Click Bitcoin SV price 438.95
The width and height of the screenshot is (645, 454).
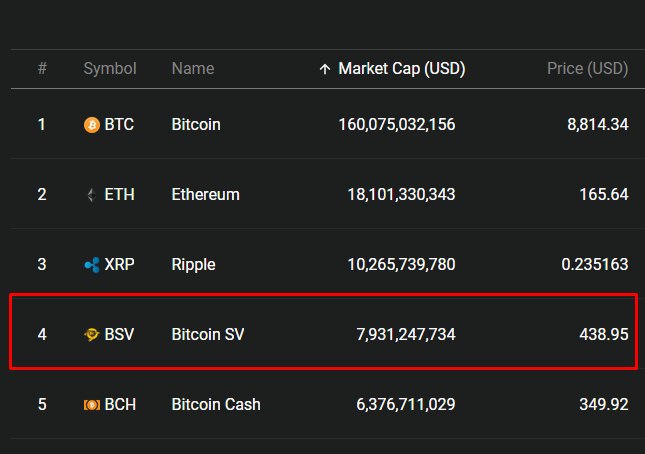pos(604,334)
